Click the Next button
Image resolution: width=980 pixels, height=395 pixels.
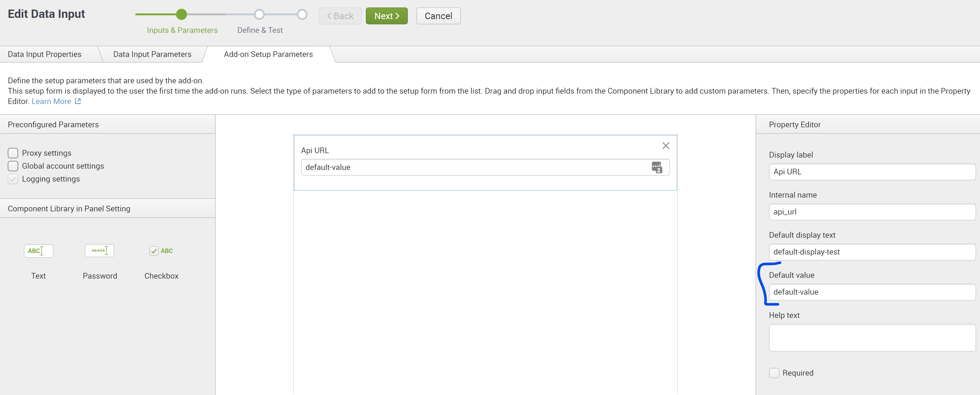386,16
